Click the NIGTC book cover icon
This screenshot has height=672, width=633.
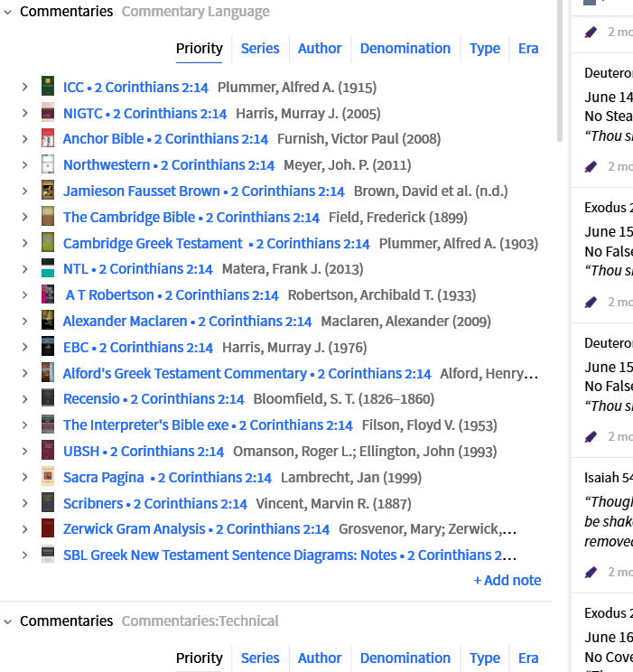[x=48, y=112]
